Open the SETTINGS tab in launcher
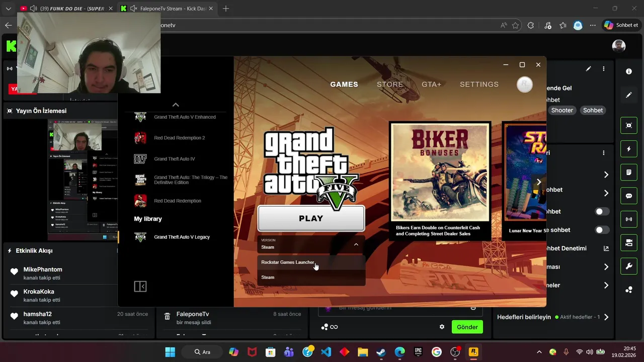The width and height of the screenshot is (644, 362). coord(479,84)
